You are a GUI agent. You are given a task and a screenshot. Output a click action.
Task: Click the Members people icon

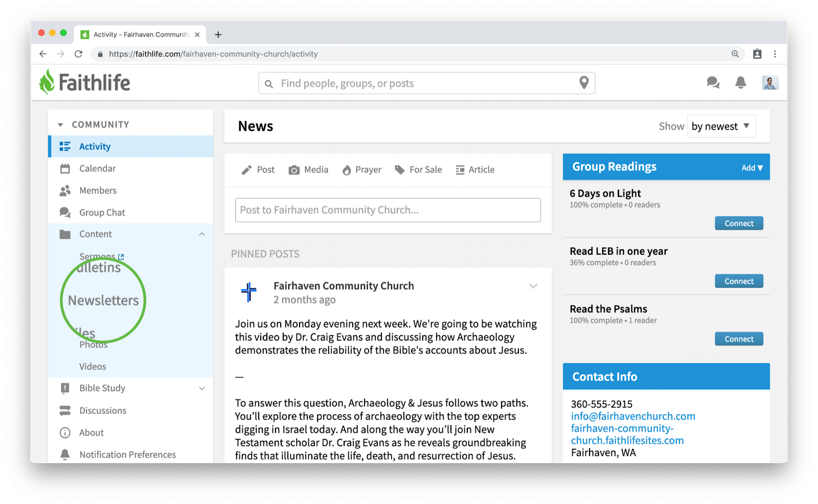(x=65, y=191)
